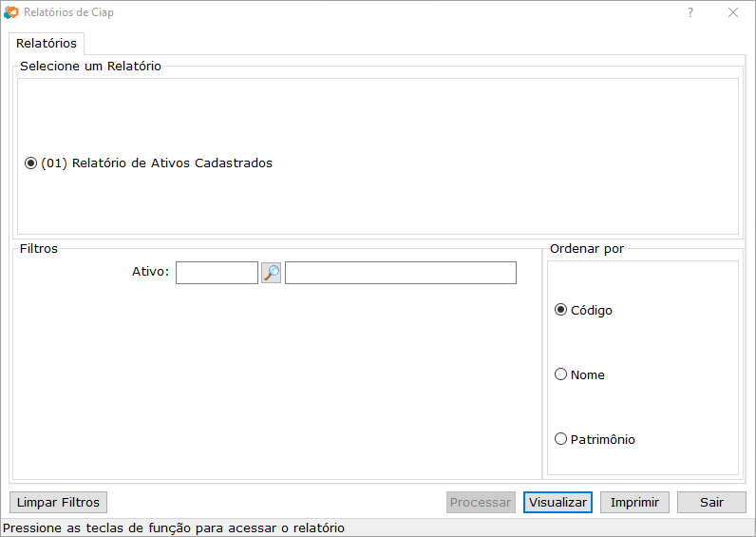Click the status bar message text

(175, 527)
